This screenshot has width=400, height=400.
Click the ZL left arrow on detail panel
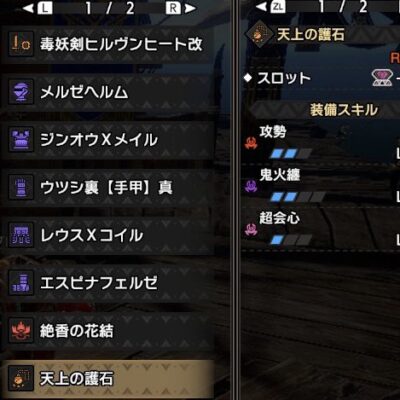pos(262,6)
